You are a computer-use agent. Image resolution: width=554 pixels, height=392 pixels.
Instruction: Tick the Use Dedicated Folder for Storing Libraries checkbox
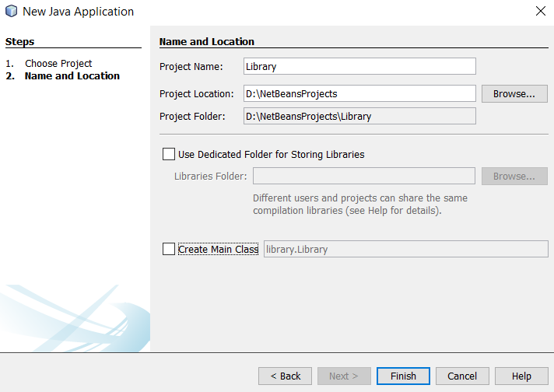[169, 154]
